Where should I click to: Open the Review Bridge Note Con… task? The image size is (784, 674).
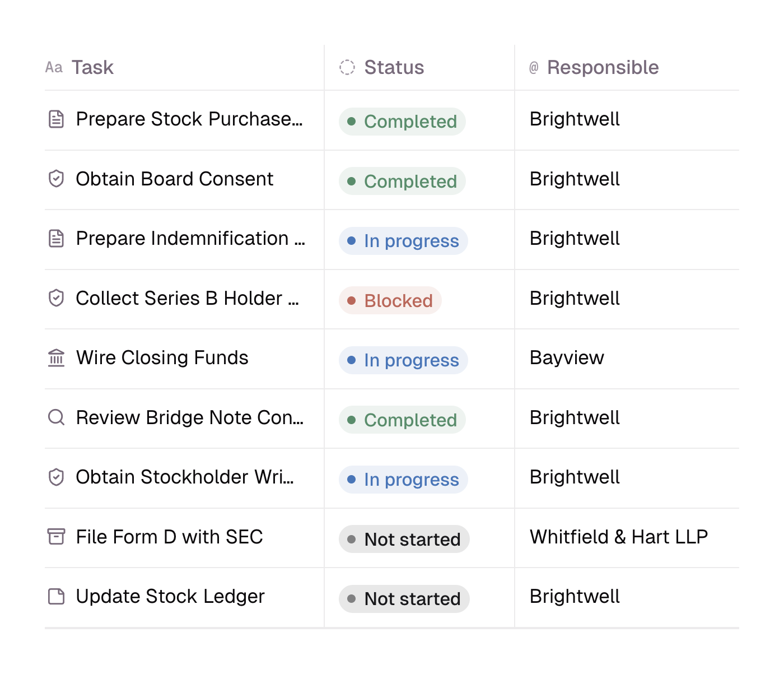pyautogui.click(x=190, y=418)
